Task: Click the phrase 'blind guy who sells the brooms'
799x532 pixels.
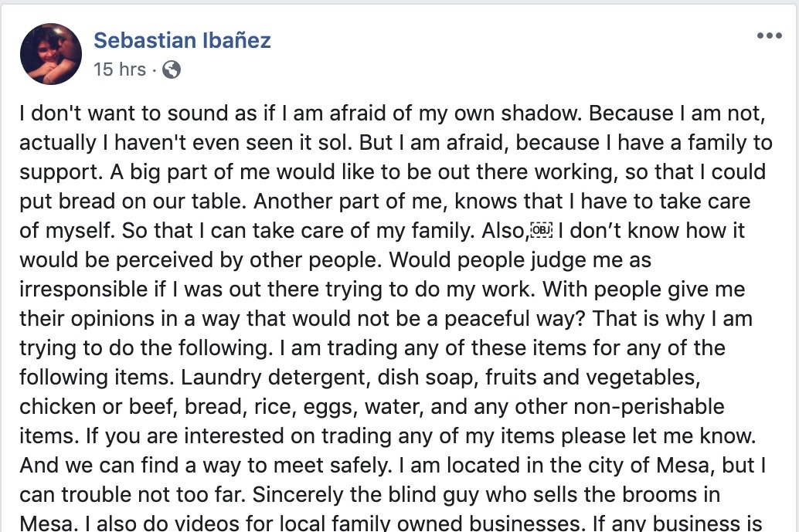Action: click(x=536, y=495)
